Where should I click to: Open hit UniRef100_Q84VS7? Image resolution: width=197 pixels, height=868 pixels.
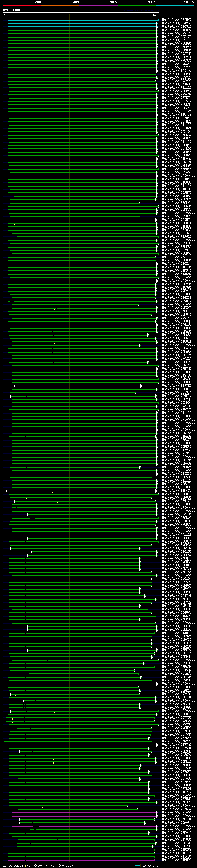(x=176, y=23)
